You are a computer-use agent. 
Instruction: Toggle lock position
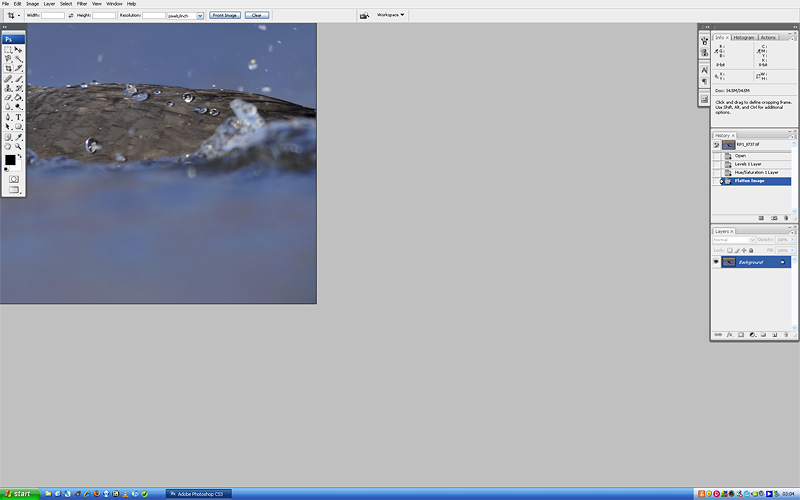pos(744,251)
